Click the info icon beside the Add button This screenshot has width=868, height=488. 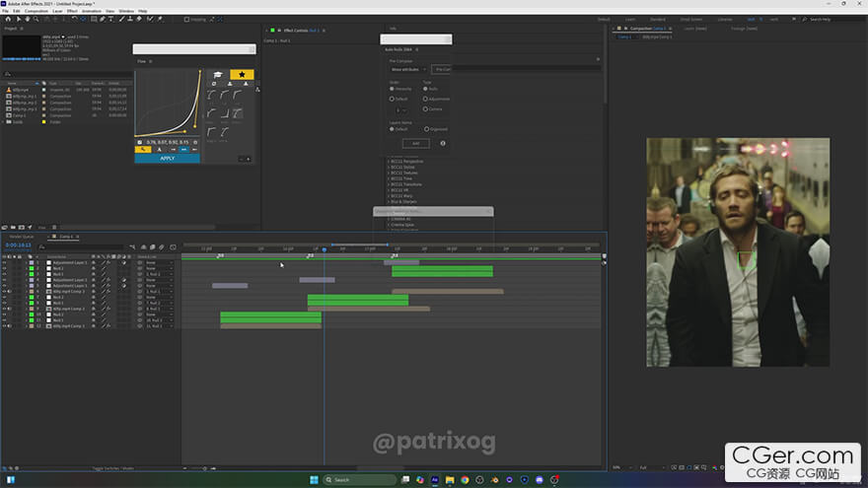(x=442, y=143)
